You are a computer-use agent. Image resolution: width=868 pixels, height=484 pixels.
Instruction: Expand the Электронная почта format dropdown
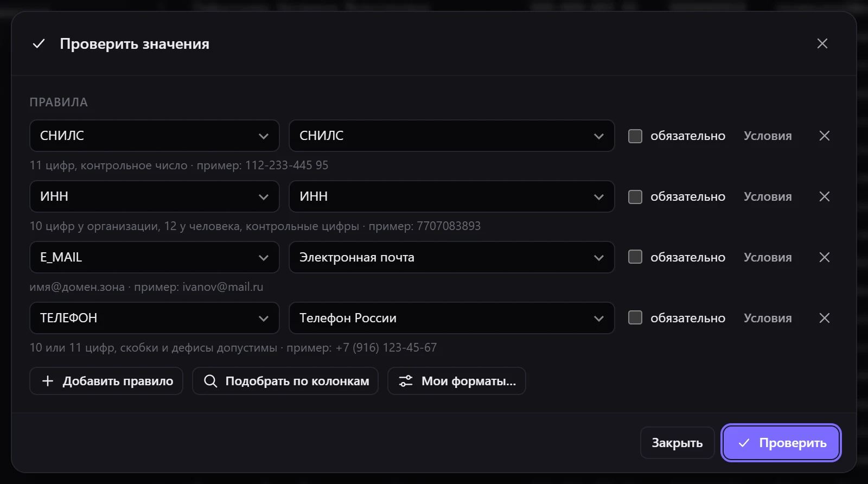pos(451,257)
